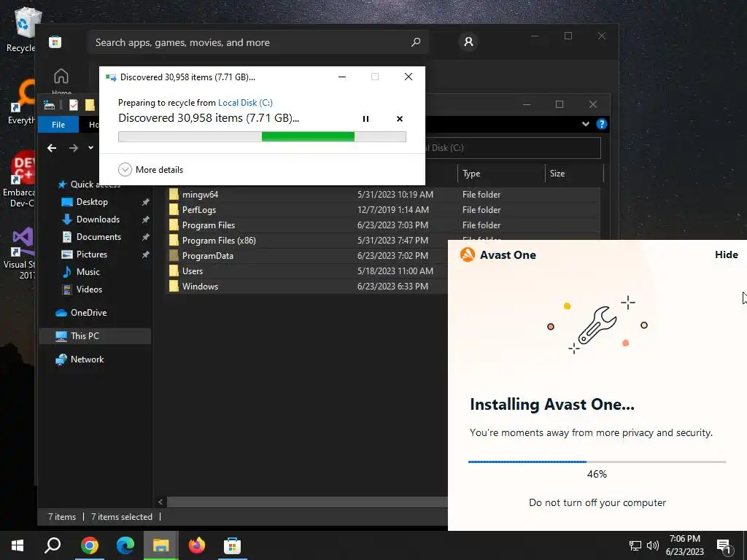
Task: Open the Windows Start menu
Action: tap(18, 545)
